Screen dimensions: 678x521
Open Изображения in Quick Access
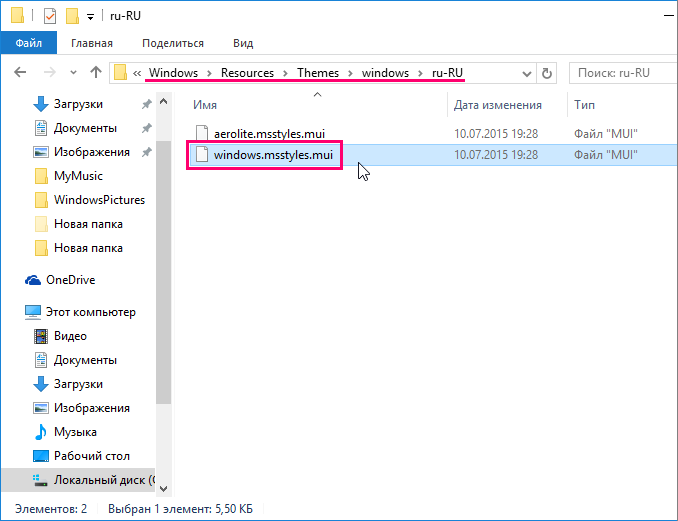click(92, 152)
